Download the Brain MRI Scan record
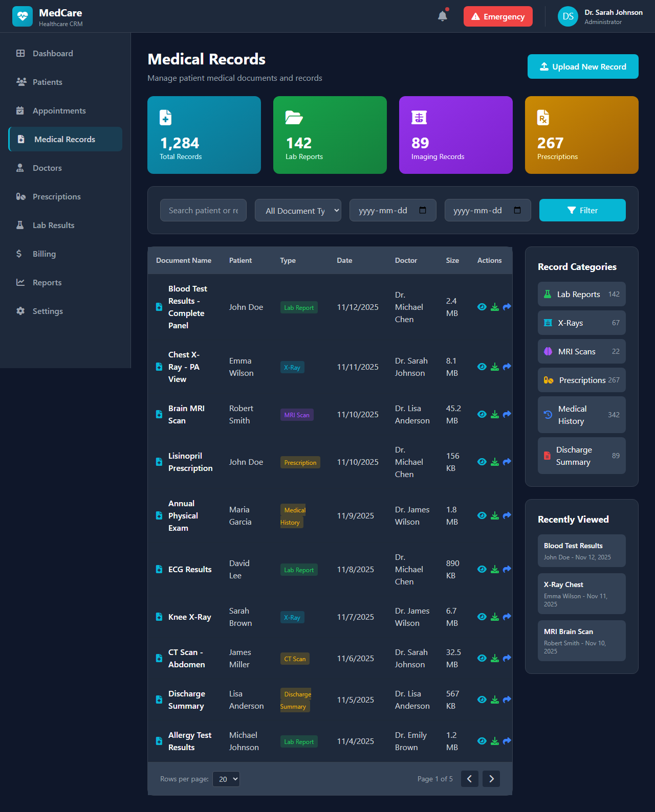The height and width of the screenshot is (812, 655). click(x=495, y=414)
